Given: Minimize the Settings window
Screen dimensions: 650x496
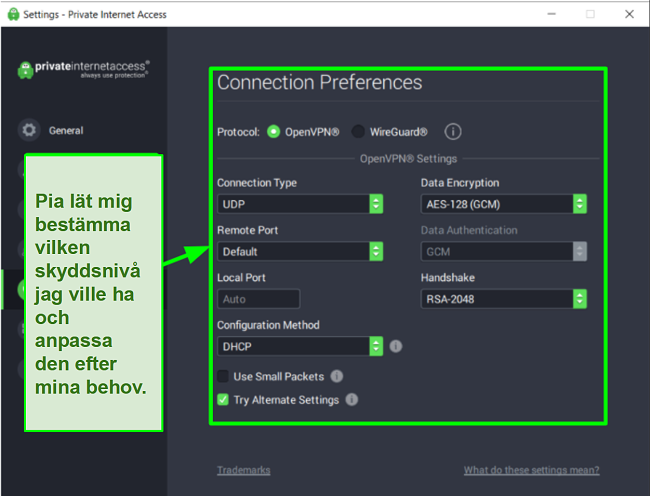Looking at the screenshot, I should 551,14.
